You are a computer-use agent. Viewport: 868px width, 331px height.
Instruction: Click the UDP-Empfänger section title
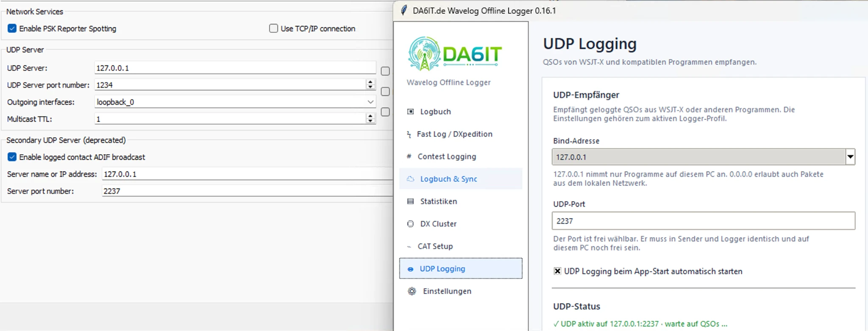pyautogui.click(x=586, y=95)
